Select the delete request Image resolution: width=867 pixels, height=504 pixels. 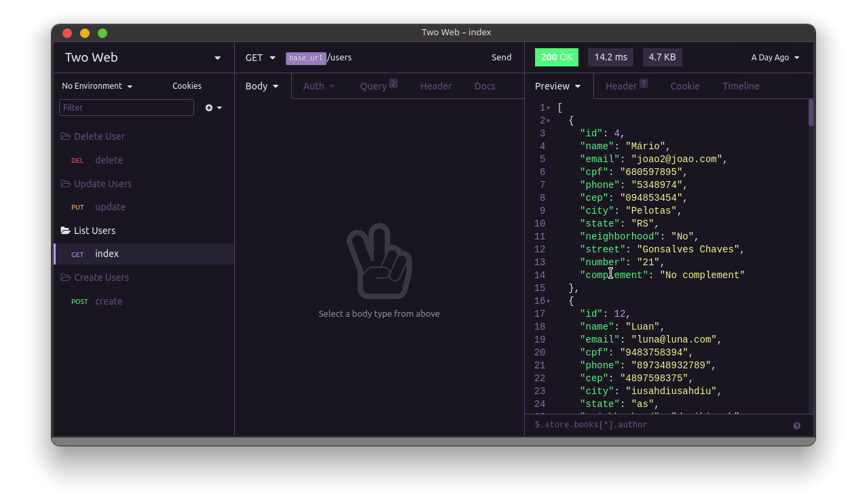(144, 161)
